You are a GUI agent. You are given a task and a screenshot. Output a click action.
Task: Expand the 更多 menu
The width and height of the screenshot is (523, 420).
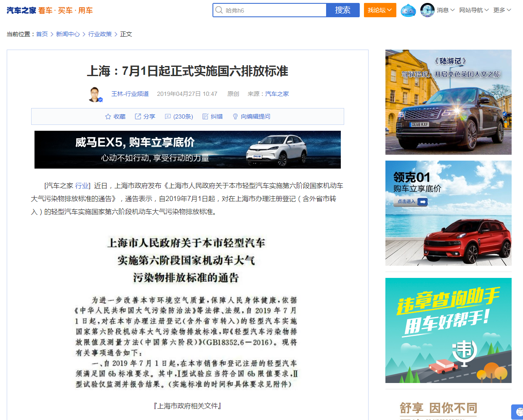click(x=502, y=10)
